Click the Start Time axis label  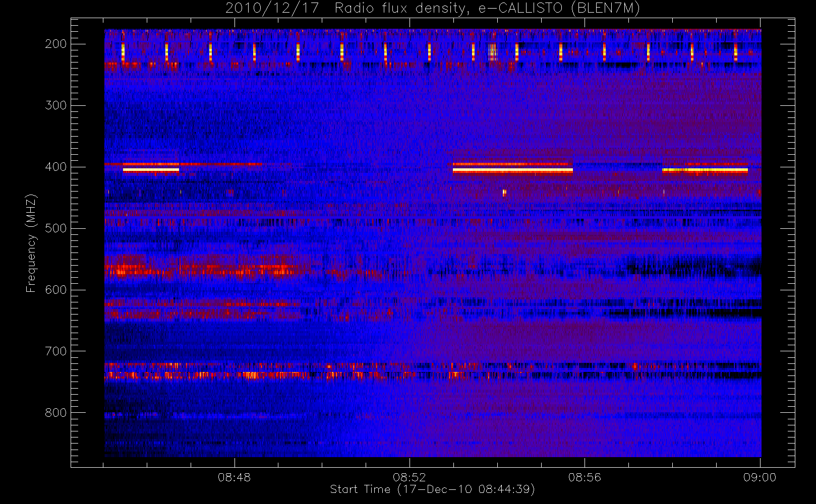click(432, 489)
